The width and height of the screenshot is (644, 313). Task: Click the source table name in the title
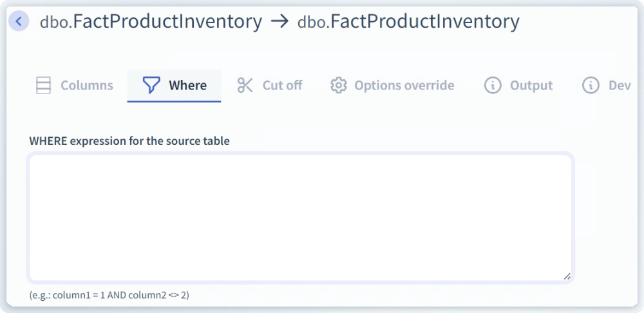pos(151,22)
